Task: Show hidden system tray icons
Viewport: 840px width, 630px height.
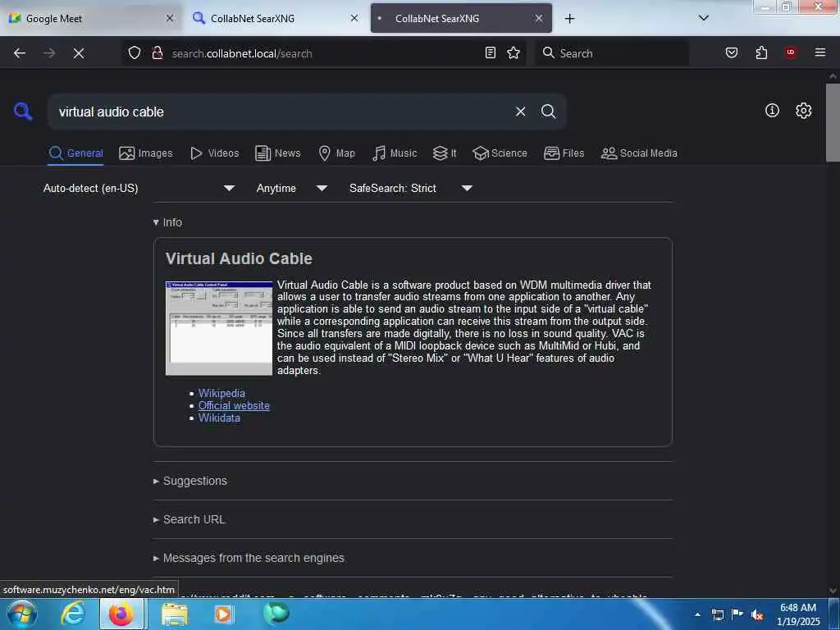Action: [697, 615]
